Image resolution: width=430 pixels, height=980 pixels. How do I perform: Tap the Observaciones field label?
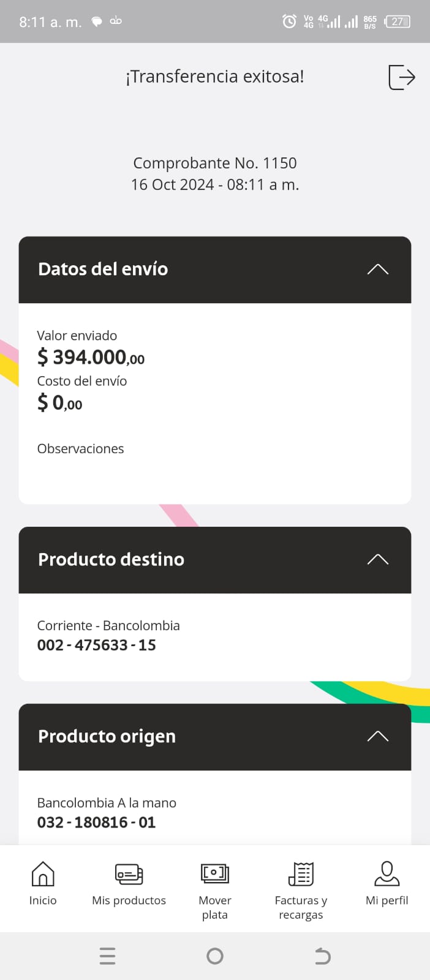[80, 449]
